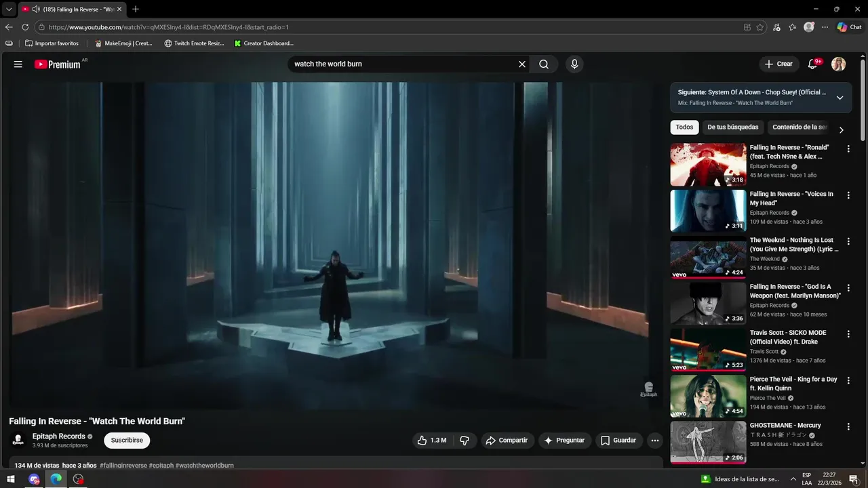
Task: Click the magnifying glass search button
Action: tap(544, 64)
